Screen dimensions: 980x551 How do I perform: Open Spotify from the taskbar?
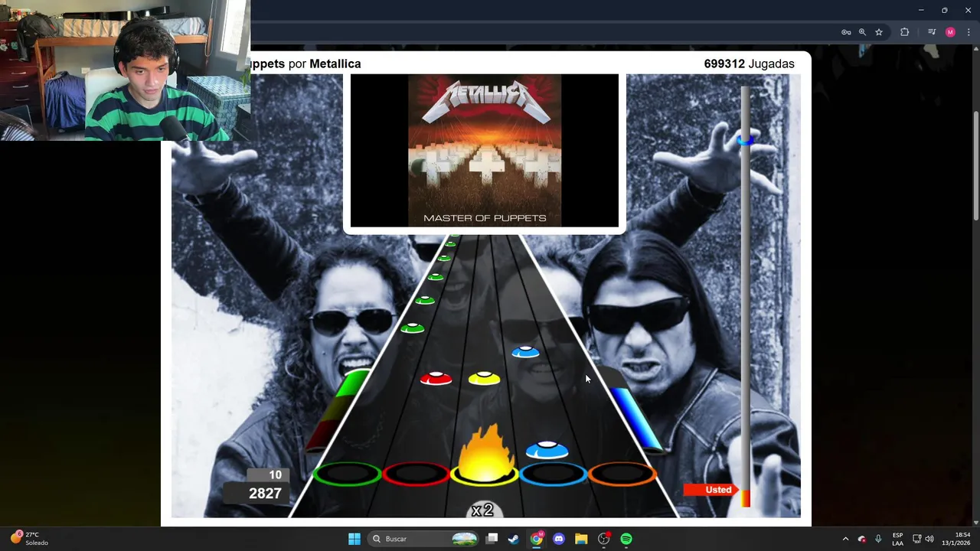coord(626,539)
